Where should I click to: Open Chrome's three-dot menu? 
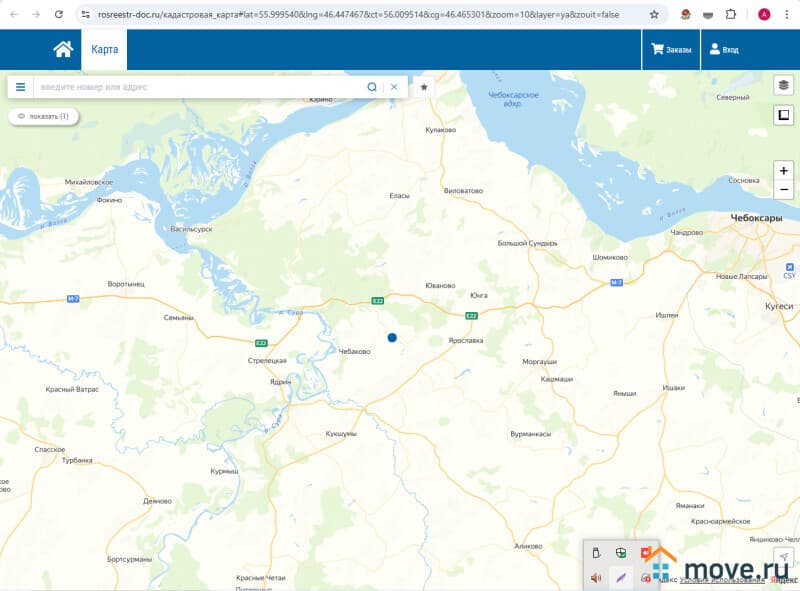[787, 15]
